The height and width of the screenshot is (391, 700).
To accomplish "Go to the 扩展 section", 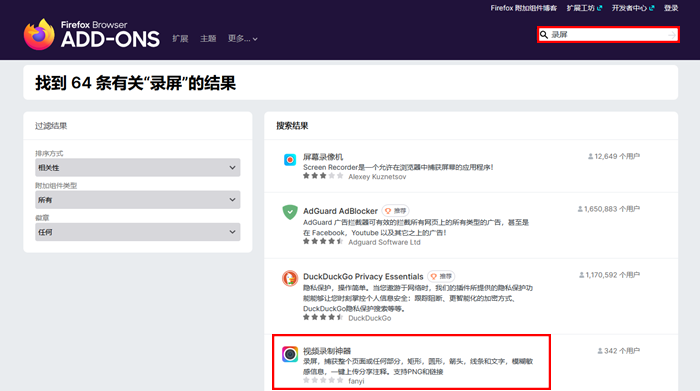I will click(x=180, y=39).
